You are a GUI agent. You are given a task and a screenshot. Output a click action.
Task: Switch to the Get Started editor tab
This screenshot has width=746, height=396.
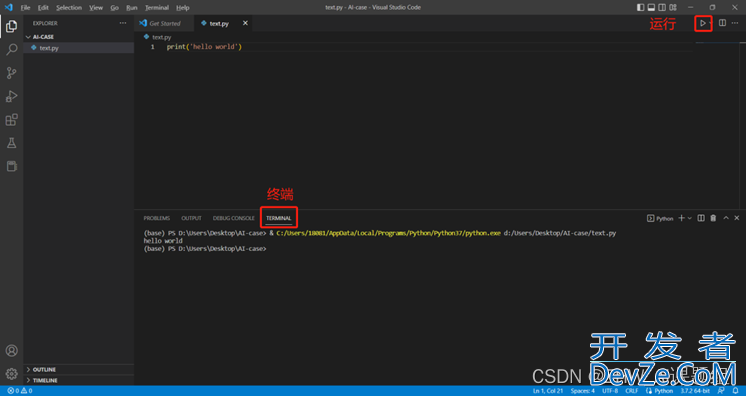[165, 23]
